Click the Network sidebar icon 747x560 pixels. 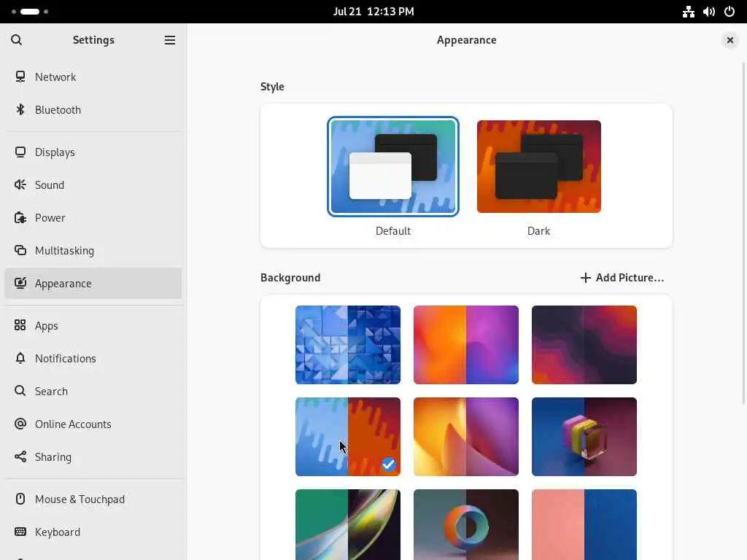[20, 77]
